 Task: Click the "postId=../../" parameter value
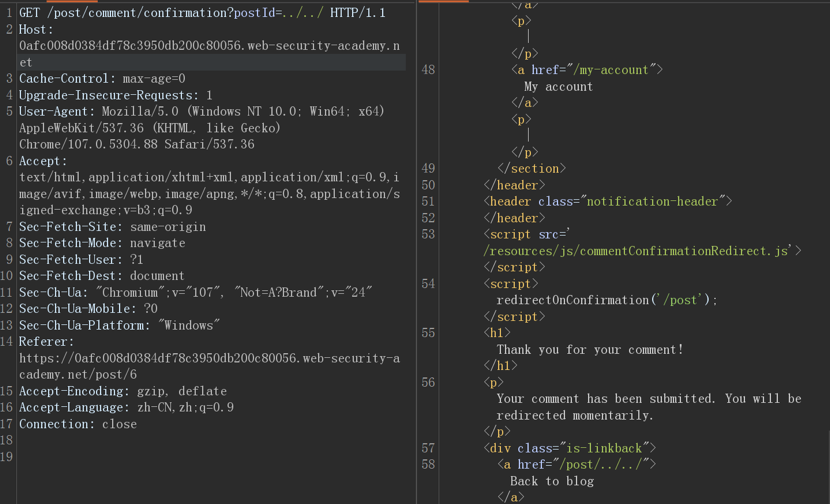[x=278, y=13]
